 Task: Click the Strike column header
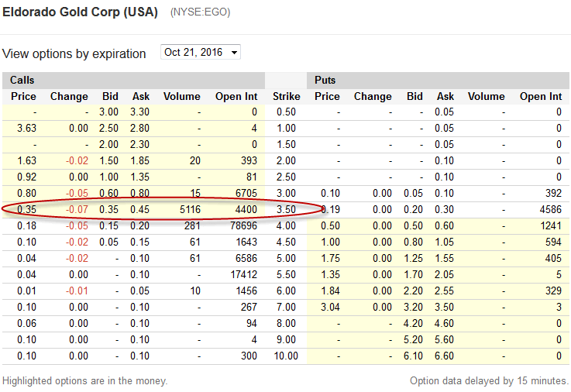[x=287, y=97]
